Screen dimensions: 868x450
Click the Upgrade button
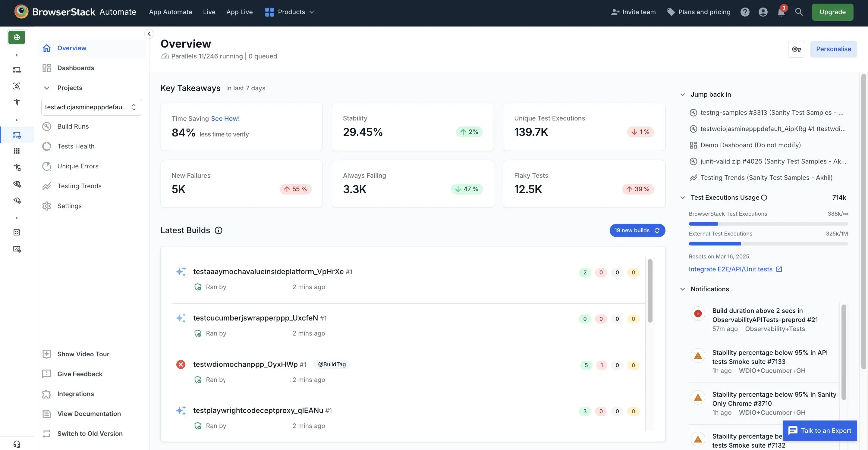pos(832,12)
